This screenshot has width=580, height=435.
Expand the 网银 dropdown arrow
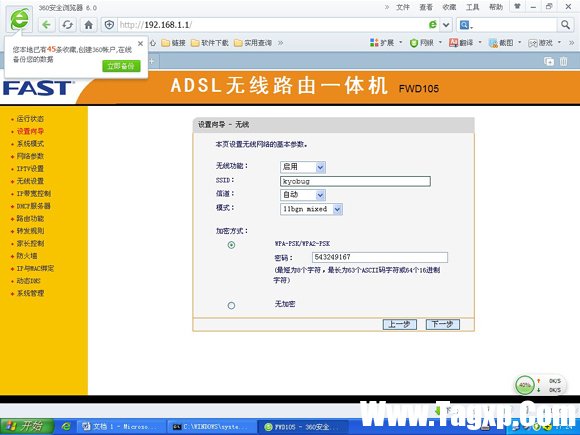pos(440,43)
